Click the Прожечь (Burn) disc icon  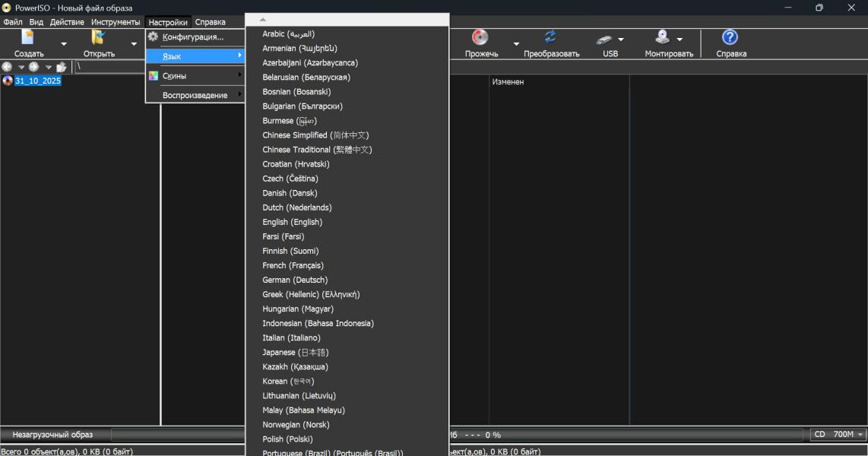(480, 38)
